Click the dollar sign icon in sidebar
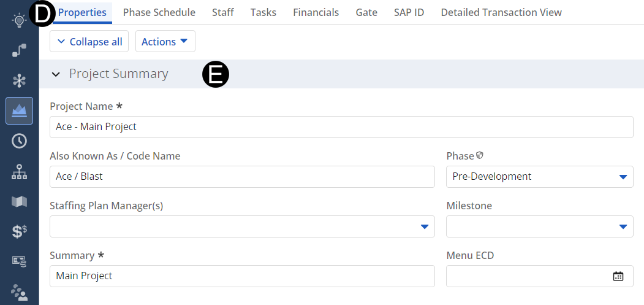 (19, 231)
